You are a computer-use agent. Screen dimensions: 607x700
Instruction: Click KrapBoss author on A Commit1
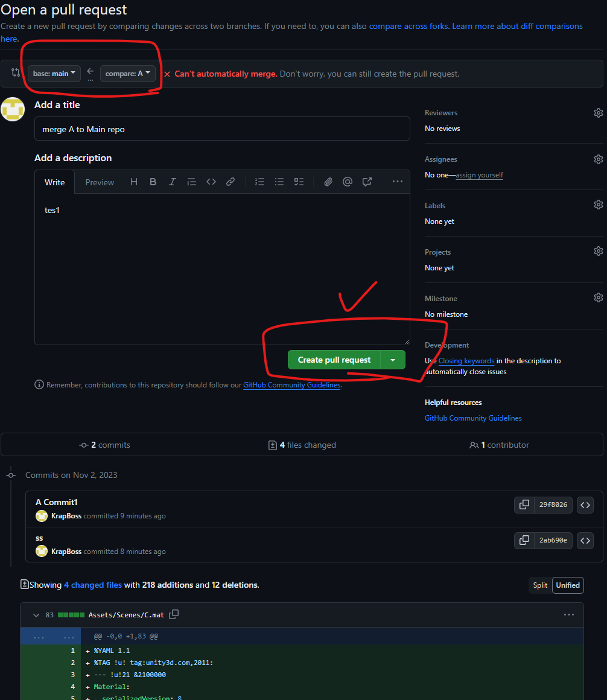tap(66, 516)
